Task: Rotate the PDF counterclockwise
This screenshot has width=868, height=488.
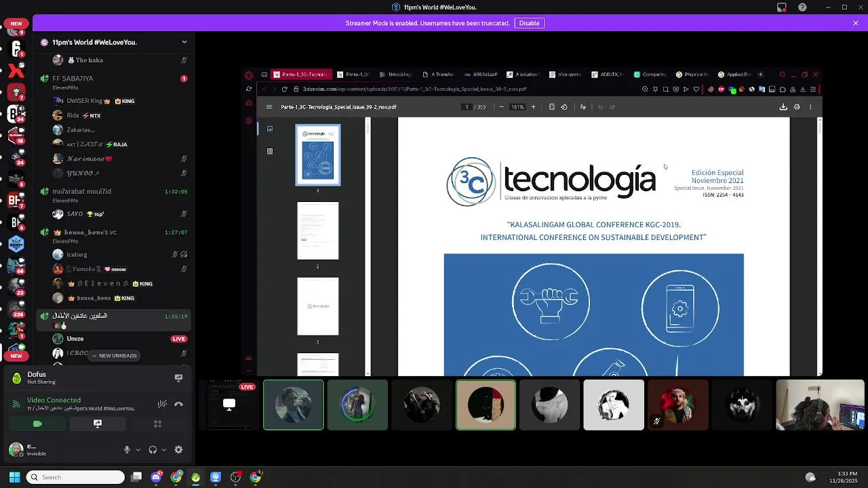Action: click(564, 107)
